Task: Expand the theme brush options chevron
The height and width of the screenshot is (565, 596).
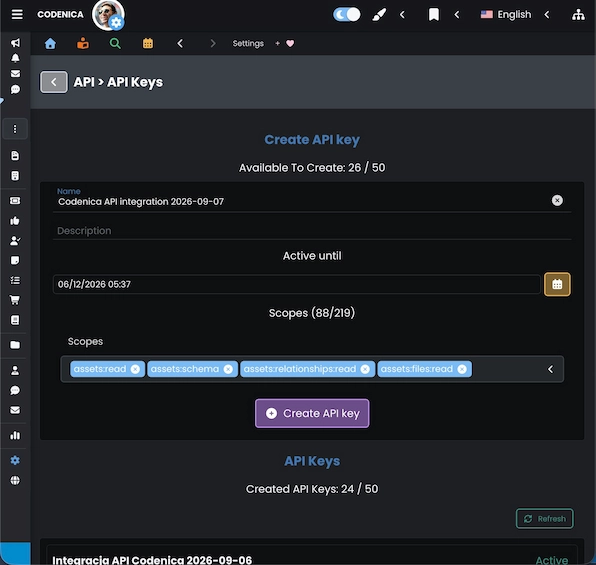Action: coord(402,14)
